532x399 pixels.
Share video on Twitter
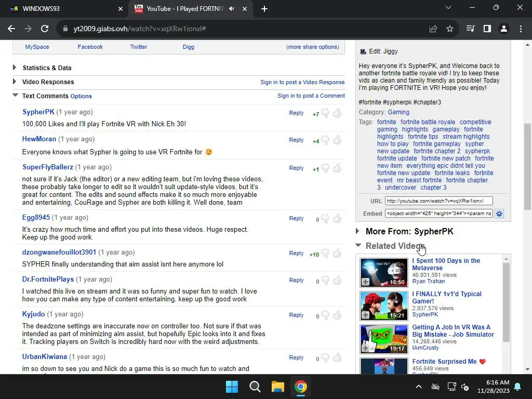pos(138,47)
